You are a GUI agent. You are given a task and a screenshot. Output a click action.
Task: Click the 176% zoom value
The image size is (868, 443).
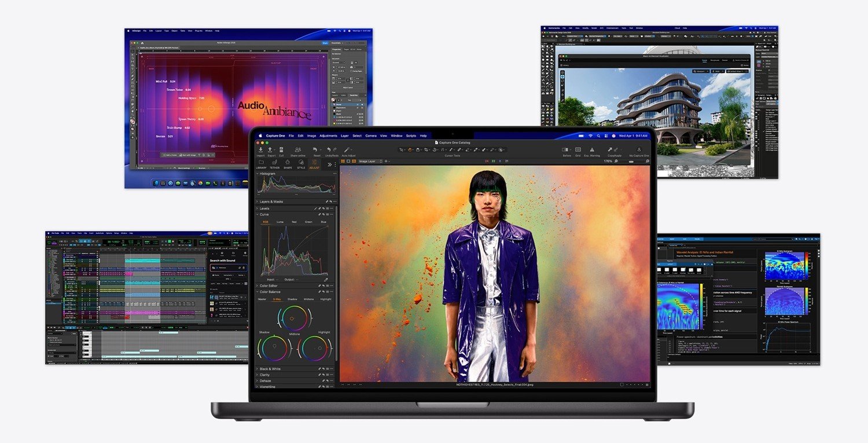point(608,161)
